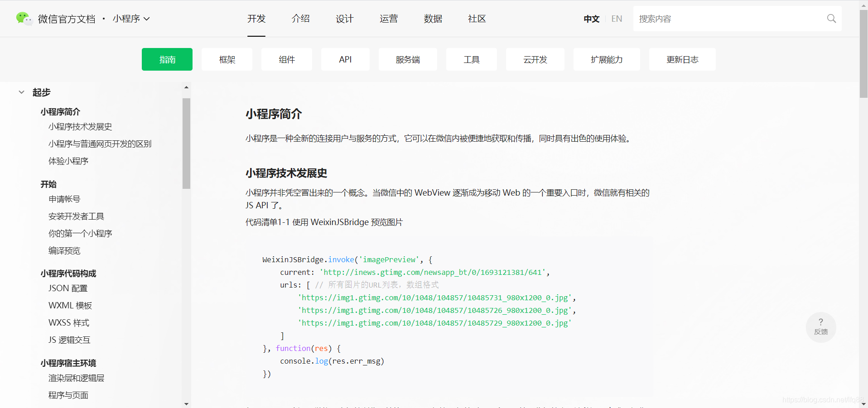The width and height of the screenshot is (868, 408).
Task: Go to the 数据 top tab
Action: tap(433, 19)
